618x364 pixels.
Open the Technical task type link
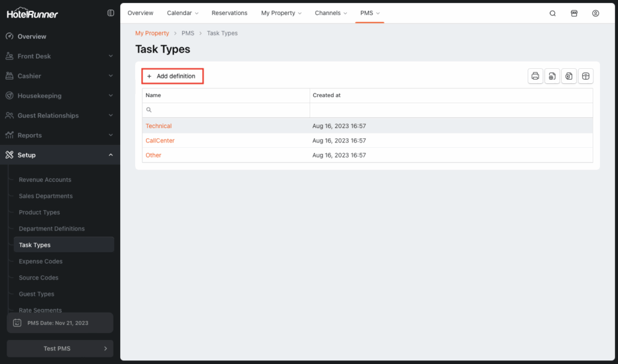pyautogui.click(x=159, y=126)
